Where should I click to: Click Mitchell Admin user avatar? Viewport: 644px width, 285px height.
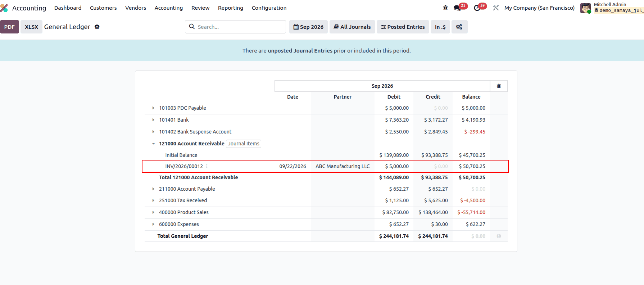click(x=585, y=8)
